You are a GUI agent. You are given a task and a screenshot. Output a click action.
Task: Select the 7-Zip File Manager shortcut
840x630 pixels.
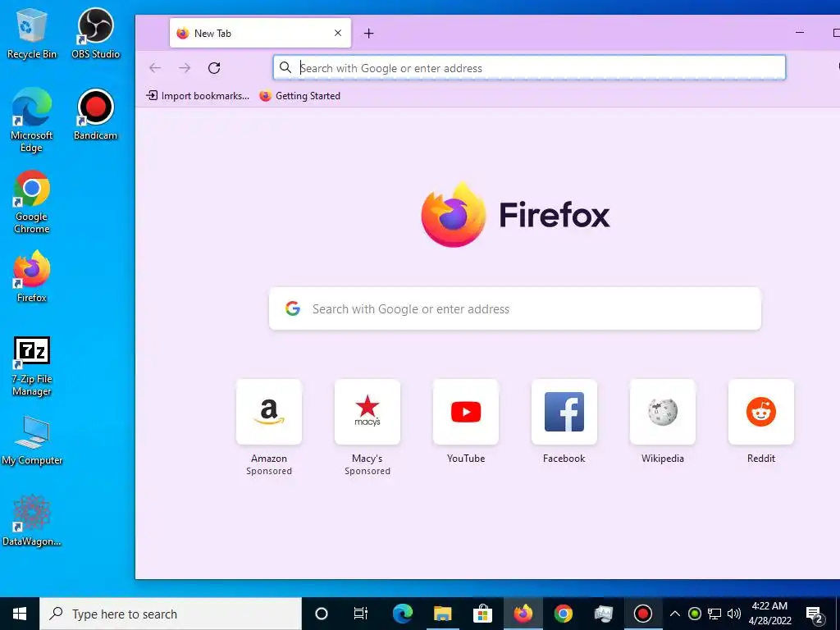pos(32,367)
